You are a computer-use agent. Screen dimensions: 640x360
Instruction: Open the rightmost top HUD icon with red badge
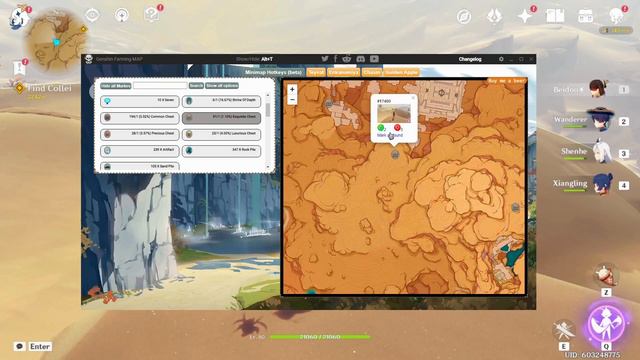click(x=616, y=16)
